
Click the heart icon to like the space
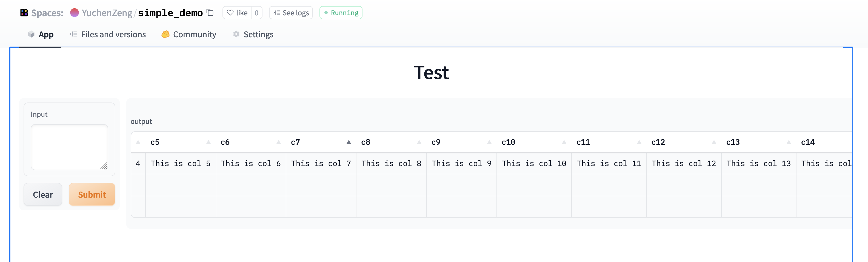pos(230,13)
